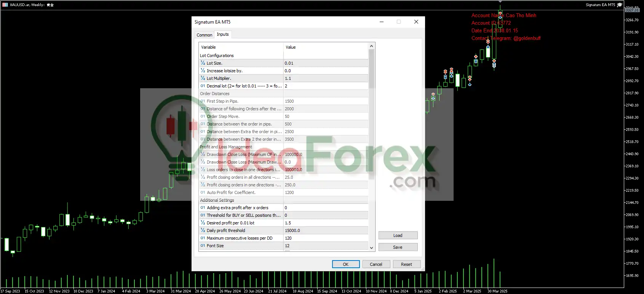
Task: Click the Contact Telegram @goldenbuff text
Action: tap(506, 38)
